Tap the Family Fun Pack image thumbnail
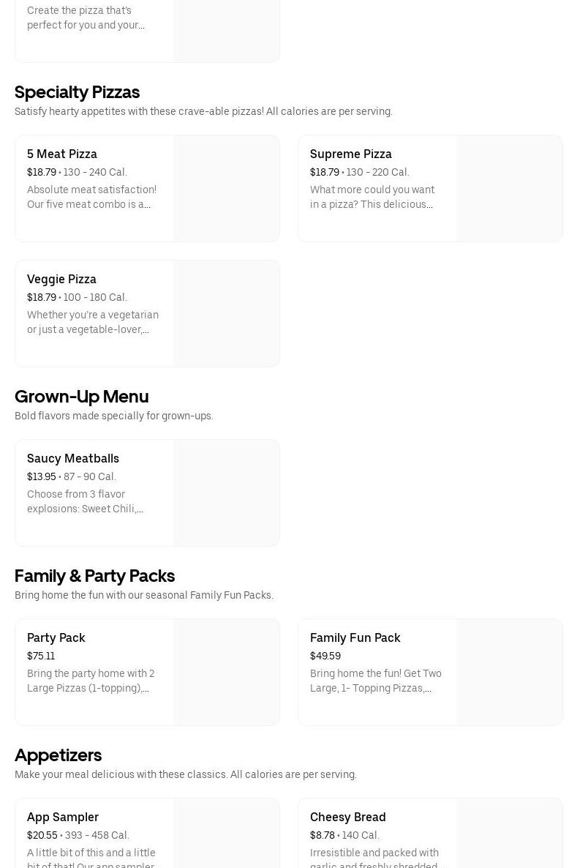Image resolution: width=588 pixels, height=868 pixels. (x=509, y=672)
